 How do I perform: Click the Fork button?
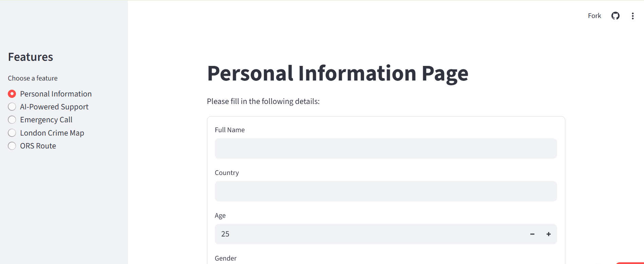click(594, 16)
